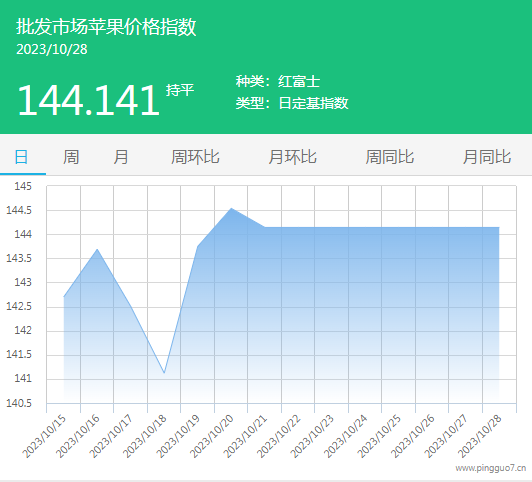532x482 pixels.
Task: Switch to the 周 weekly tab
Action: 71,157
